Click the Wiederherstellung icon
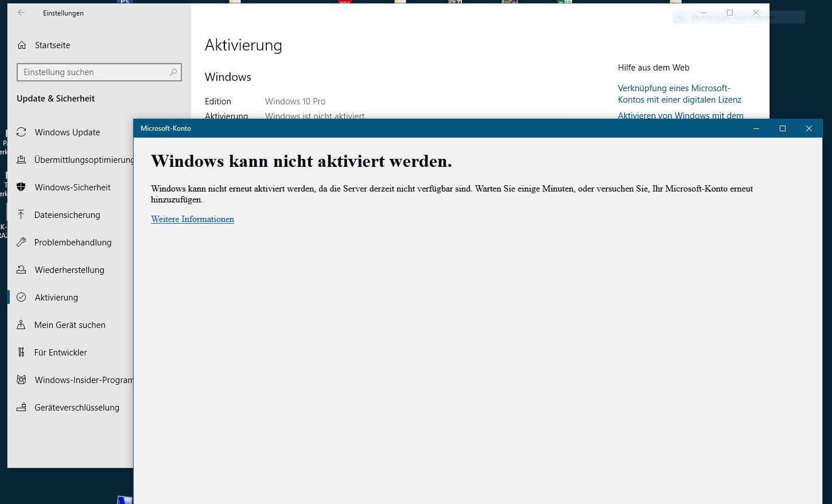The image size is (832, 504). coord(21,270)
